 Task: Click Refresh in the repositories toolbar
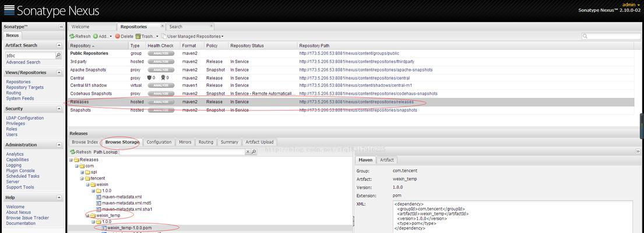pyautogui.click(x=80, y=37)
